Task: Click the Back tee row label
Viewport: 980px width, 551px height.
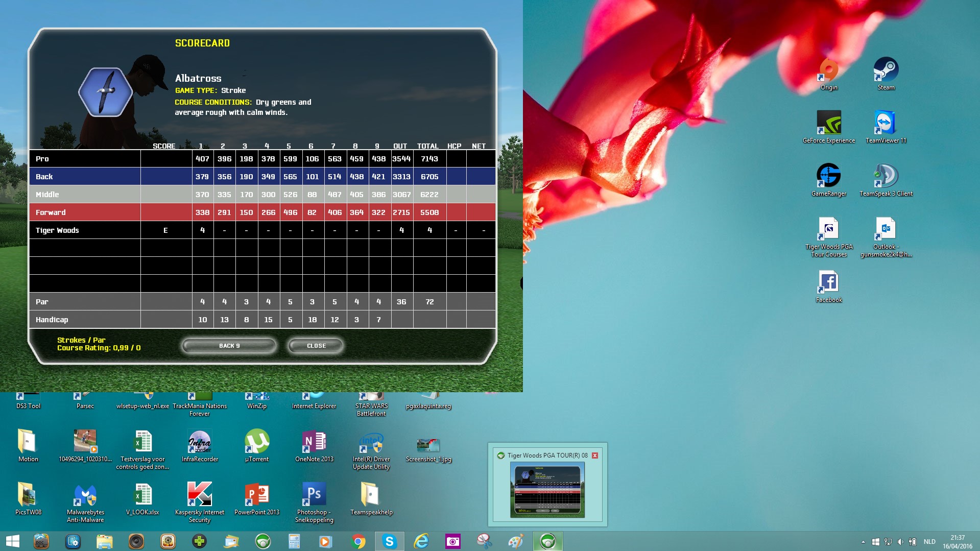Action: [x=44, y=177]
